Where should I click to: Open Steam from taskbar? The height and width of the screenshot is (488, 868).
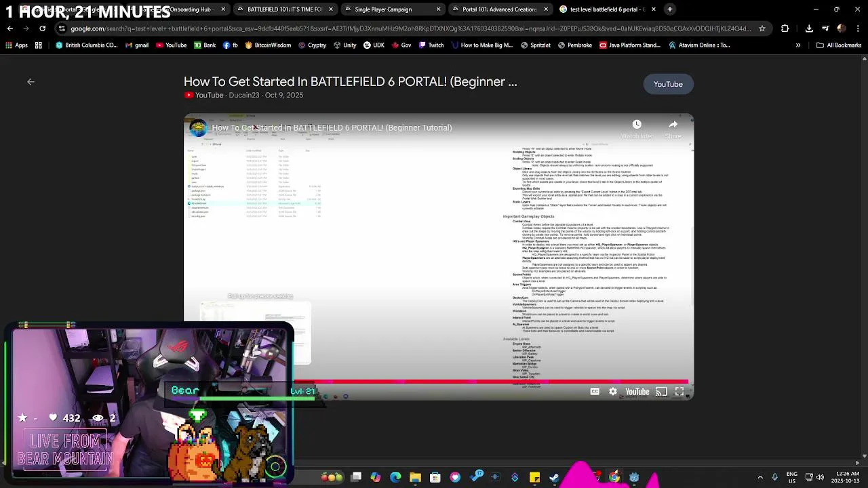(x=554, y=477)
